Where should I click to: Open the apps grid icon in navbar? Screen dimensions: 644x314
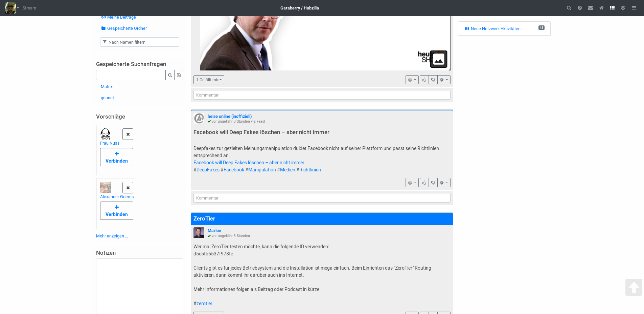click(x=612, y=8)
